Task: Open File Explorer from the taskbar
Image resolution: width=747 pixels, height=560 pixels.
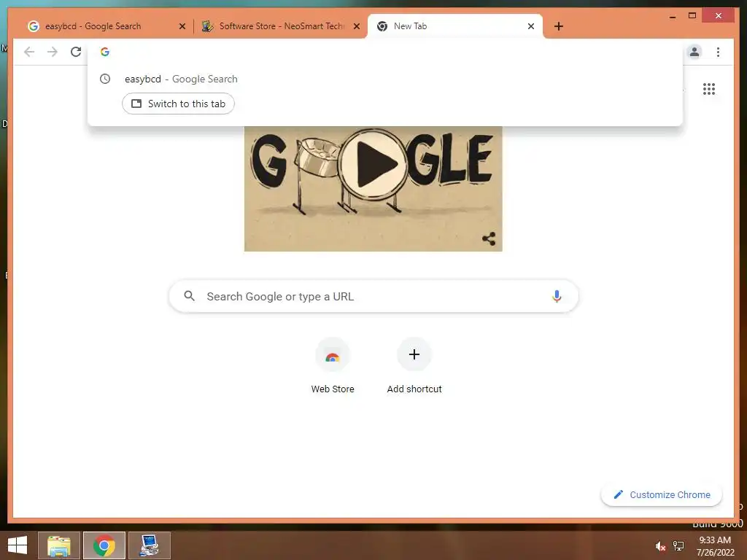Action: [59, 545]
